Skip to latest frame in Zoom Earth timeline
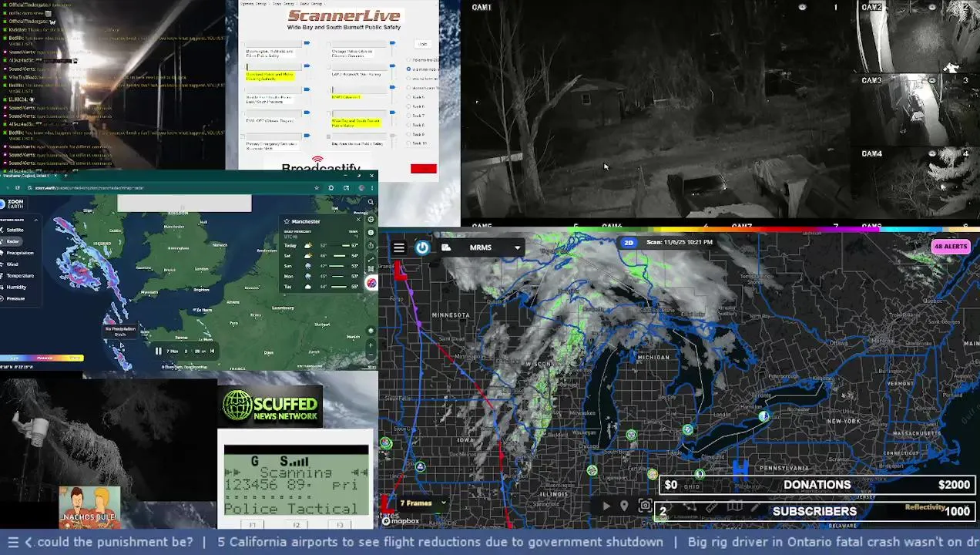The height and width of the screenshot is (555, 980). (x=213, y=351)
